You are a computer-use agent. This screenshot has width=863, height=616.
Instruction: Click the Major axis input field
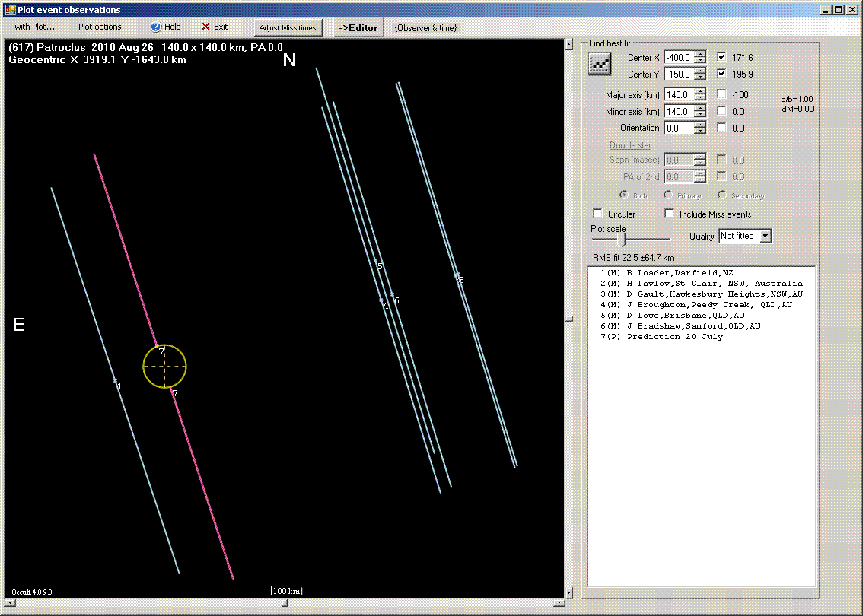coord(679,94)
